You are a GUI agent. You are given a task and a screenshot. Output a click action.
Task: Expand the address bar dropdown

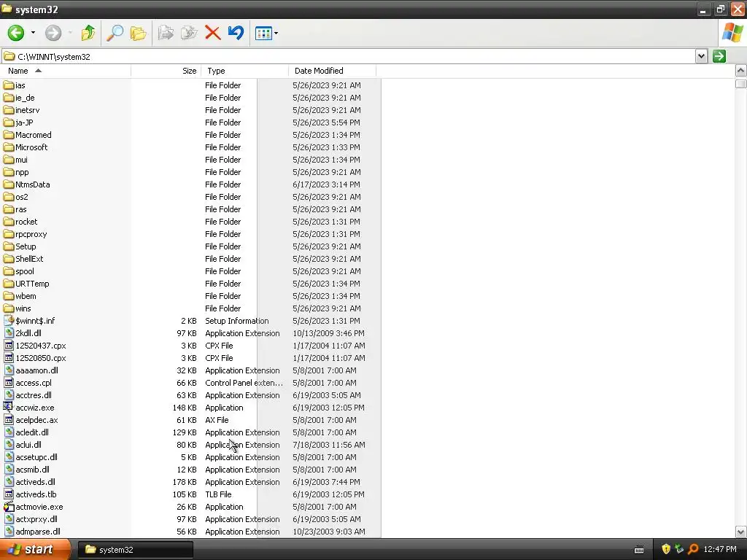coord(701,56)
